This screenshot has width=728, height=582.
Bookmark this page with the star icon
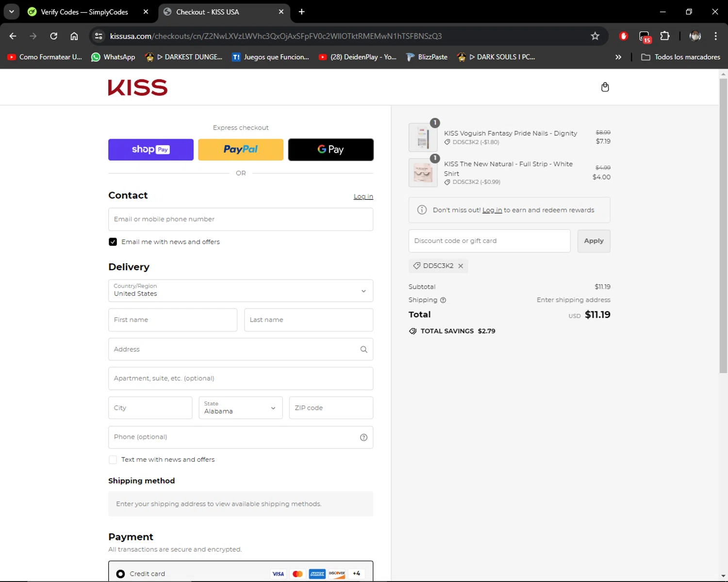595,36
